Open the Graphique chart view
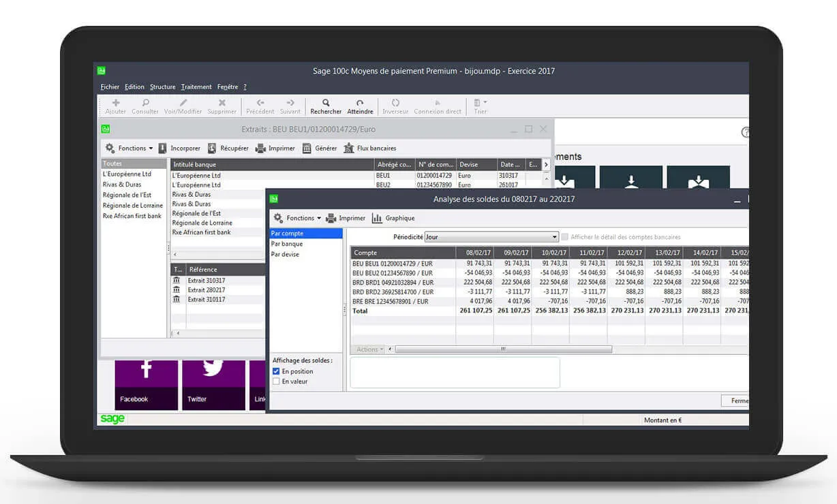Image resolution: width=837 pixels, height=504 pixels. tap(377, 218)
